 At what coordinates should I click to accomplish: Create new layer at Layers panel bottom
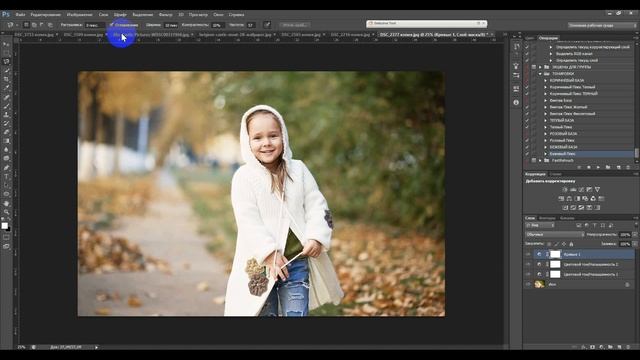619,347
